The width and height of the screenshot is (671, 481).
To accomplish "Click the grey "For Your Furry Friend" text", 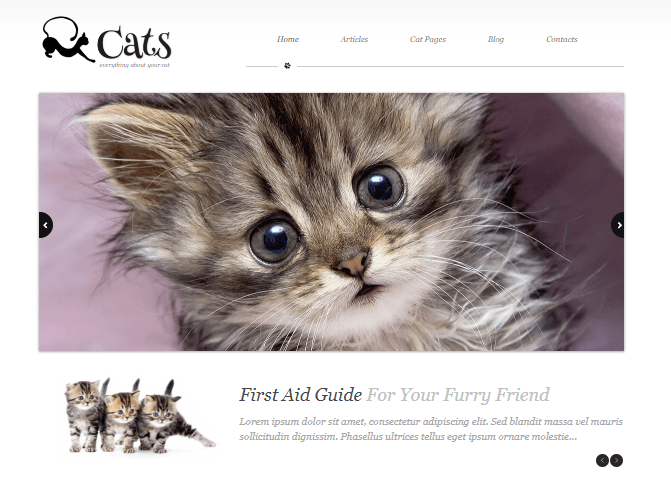I will [x=458, y=395].
